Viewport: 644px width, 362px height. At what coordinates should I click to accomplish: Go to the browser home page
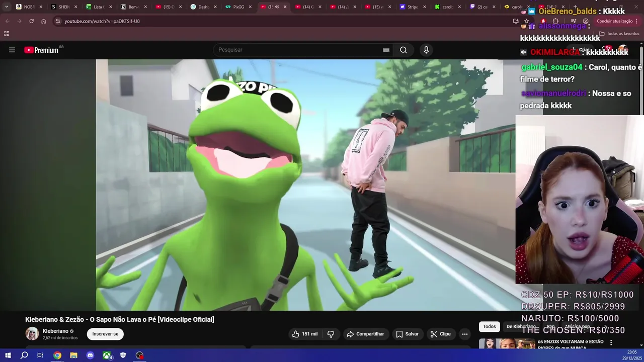[x=43, y=21]
